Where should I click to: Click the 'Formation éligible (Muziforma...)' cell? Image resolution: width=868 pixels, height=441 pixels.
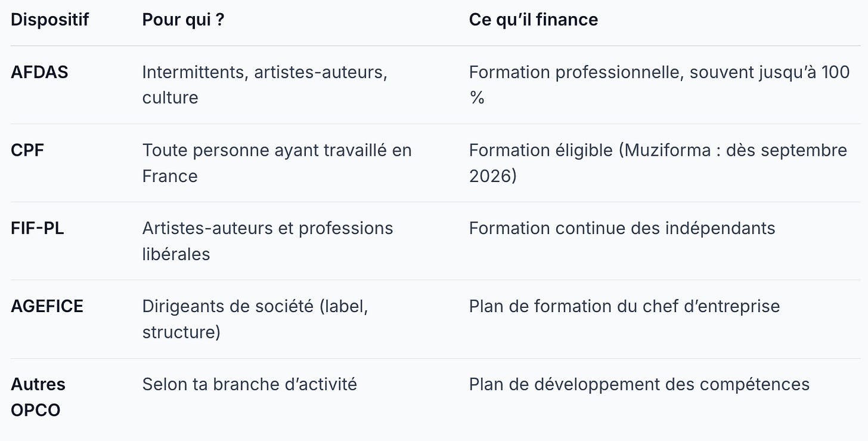point(658,163)
